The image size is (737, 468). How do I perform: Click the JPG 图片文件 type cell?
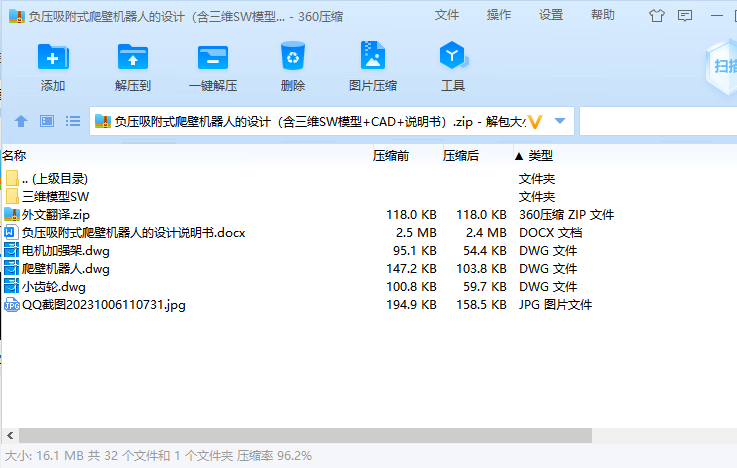tap(555, 305)
